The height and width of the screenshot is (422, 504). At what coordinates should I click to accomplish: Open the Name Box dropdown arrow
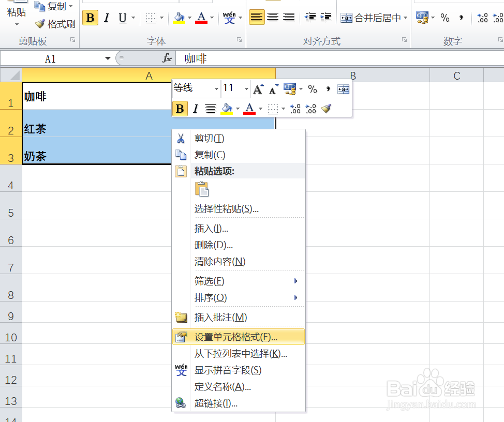pos(108,58)
